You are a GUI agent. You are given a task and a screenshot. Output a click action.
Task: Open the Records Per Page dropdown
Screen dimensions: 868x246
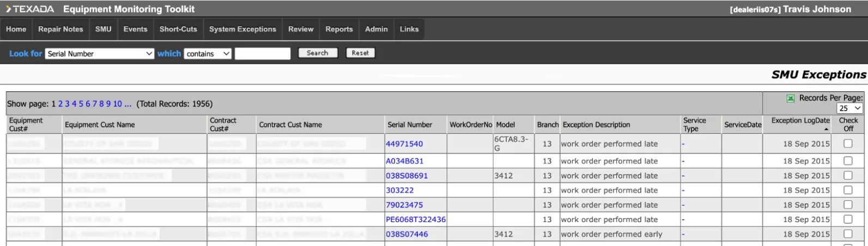tap(849, 108)
